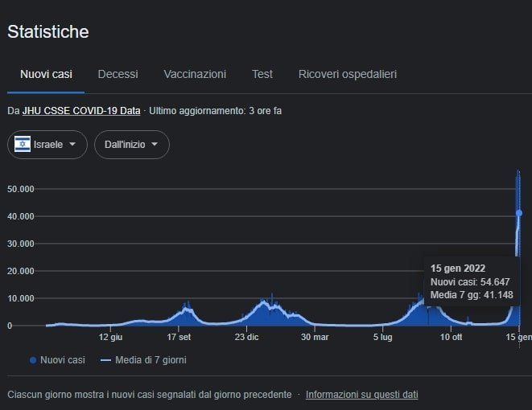Image resolution: width=532 pixels, height=410 pixels.
Task: Open the Dall'inizio period selector
Action: click(x=132, y=145)
